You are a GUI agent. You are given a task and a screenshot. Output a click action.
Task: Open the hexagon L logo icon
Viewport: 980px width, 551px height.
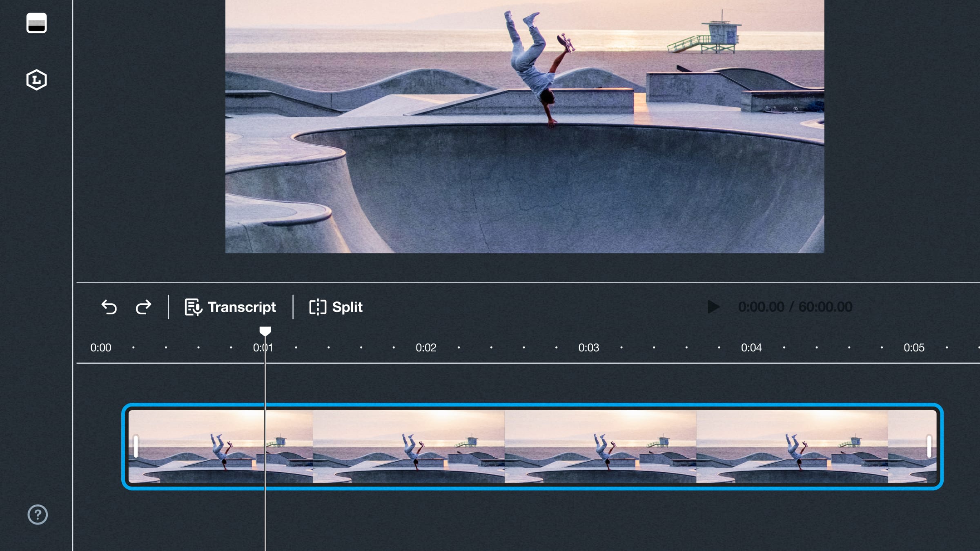(x=37, y=80)
